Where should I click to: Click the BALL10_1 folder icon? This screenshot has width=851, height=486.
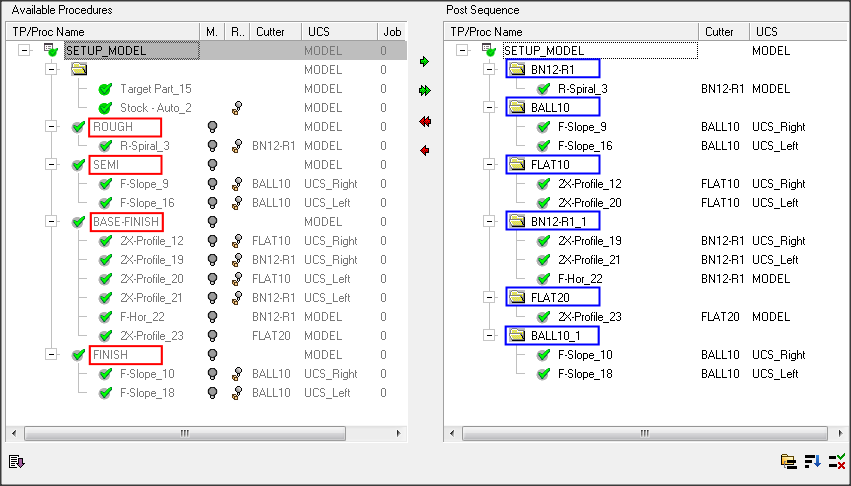click(517, 335)
